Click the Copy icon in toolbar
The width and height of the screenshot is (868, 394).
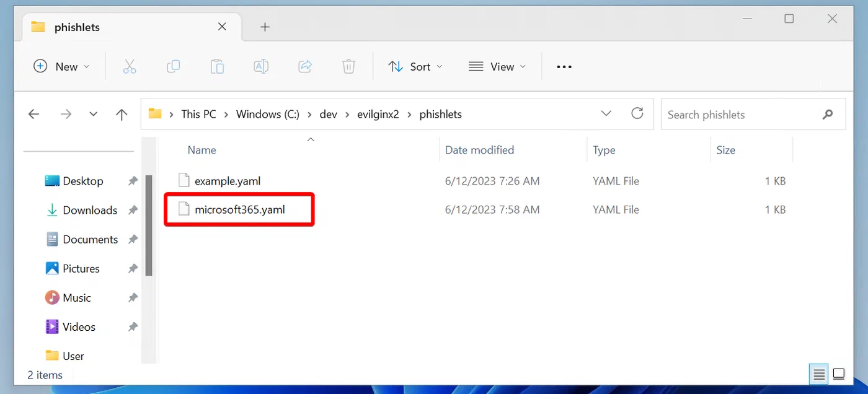(x=174, y=66)
